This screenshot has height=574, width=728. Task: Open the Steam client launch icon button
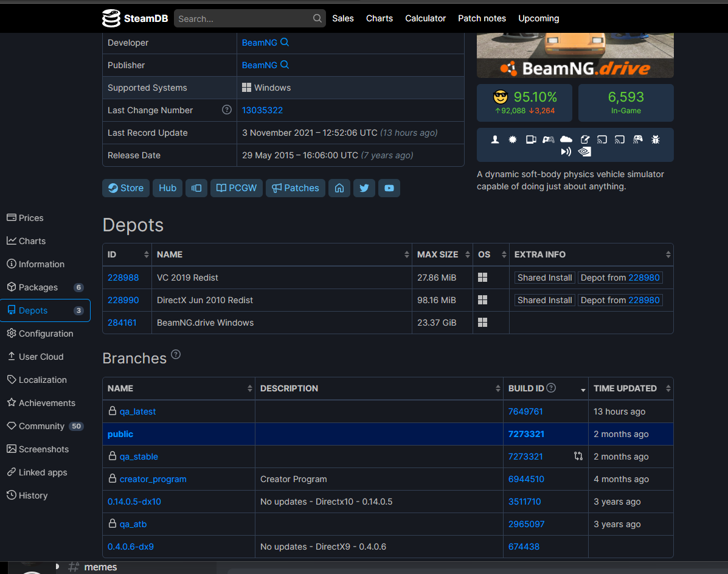(196, 187)
